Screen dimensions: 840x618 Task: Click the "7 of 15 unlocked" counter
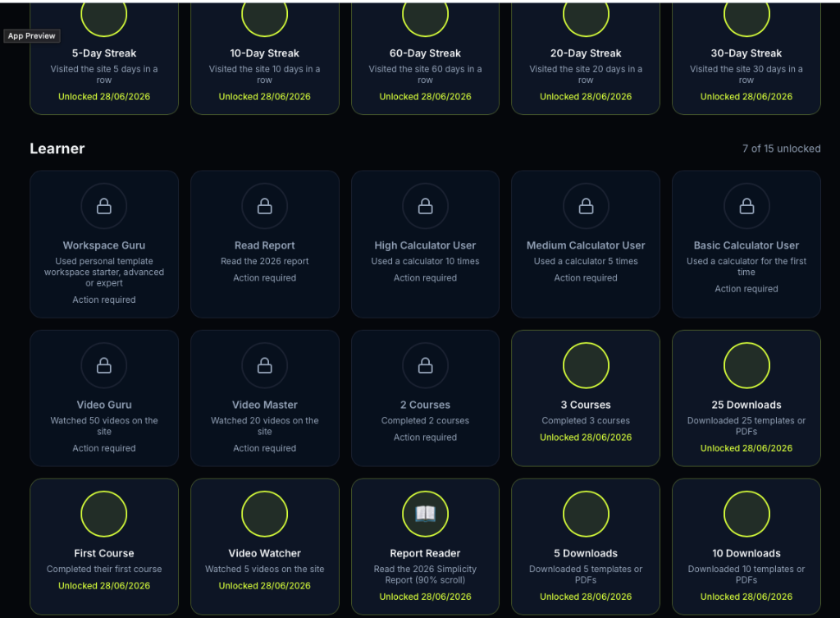pyautogui.click(x=781, y=149)
